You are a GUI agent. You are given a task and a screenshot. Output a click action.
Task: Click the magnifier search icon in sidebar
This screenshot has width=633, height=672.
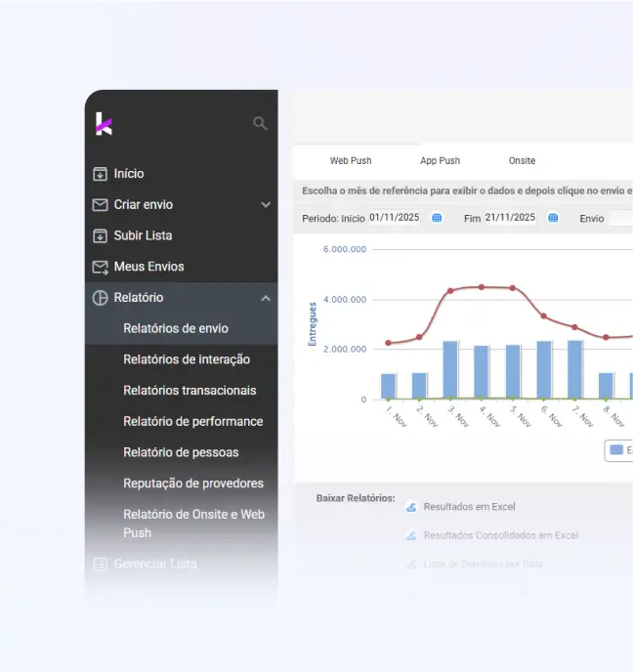coord(260,123)
